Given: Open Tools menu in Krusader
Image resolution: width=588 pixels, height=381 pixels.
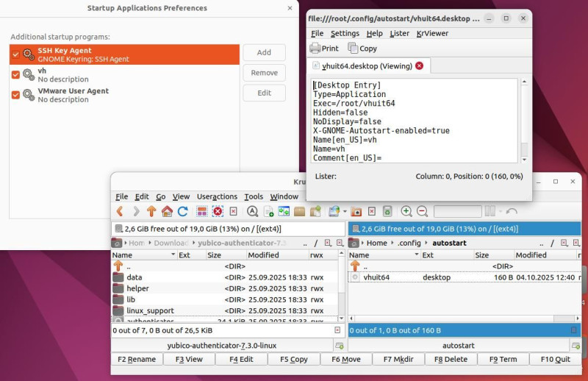Looking at the screenshot, I should coord(254,196).
